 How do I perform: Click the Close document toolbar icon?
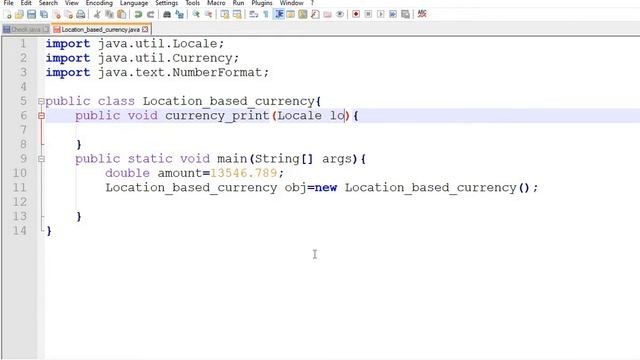pyautogui.click(x=56, y=15)
